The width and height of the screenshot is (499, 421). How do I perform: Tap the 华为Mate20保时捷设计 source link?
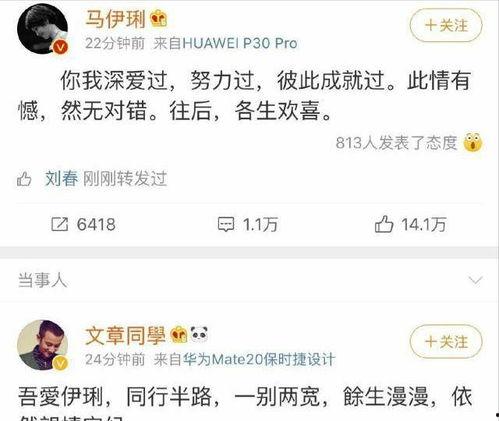[x=259, y=359]
